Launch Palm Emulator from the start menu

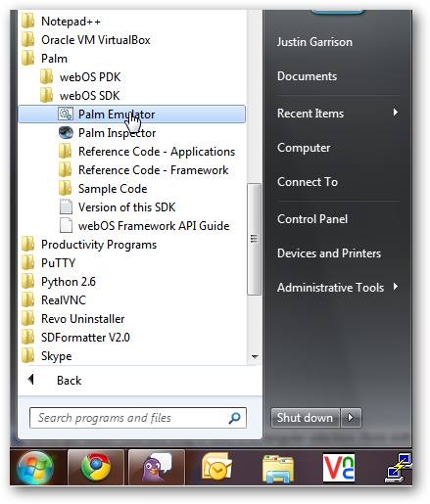click(x=132, y=115)
